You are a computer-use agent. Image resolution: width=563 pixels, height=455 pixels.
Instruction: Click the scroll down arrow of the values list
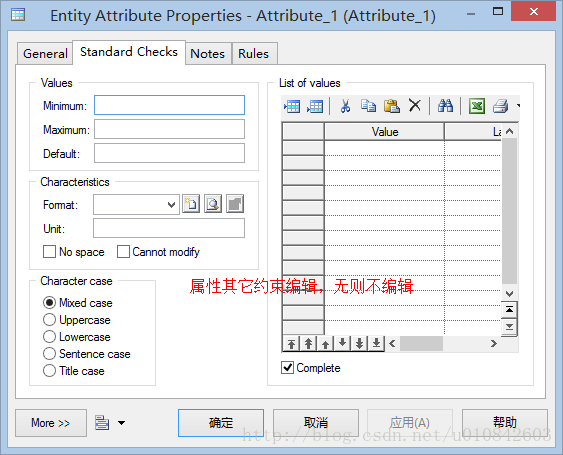509,293
